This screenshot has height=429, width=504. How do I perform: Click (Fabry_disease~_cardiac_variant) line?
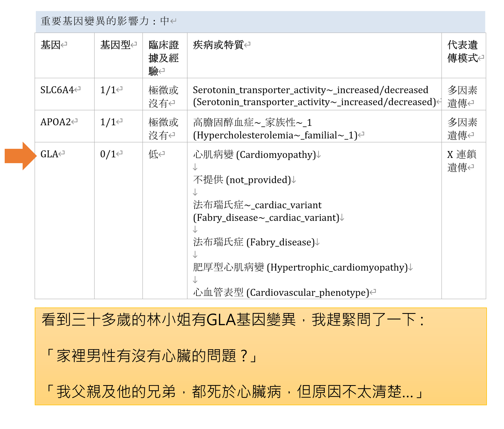tap(266, 218)
